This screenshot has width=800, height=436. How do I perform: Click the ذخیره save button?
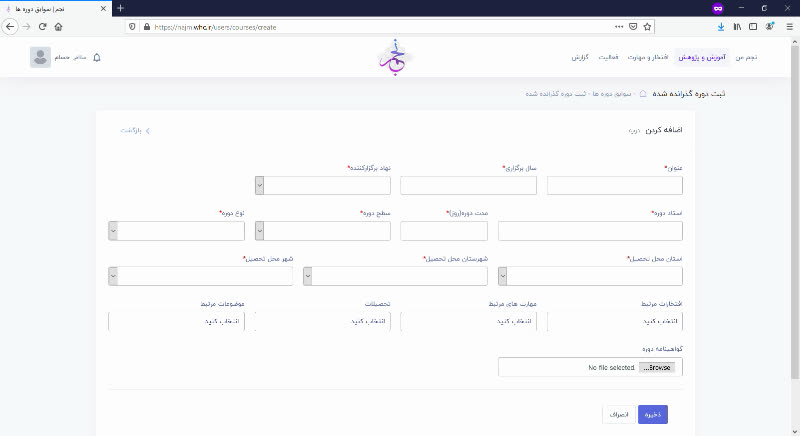point(653,415)
